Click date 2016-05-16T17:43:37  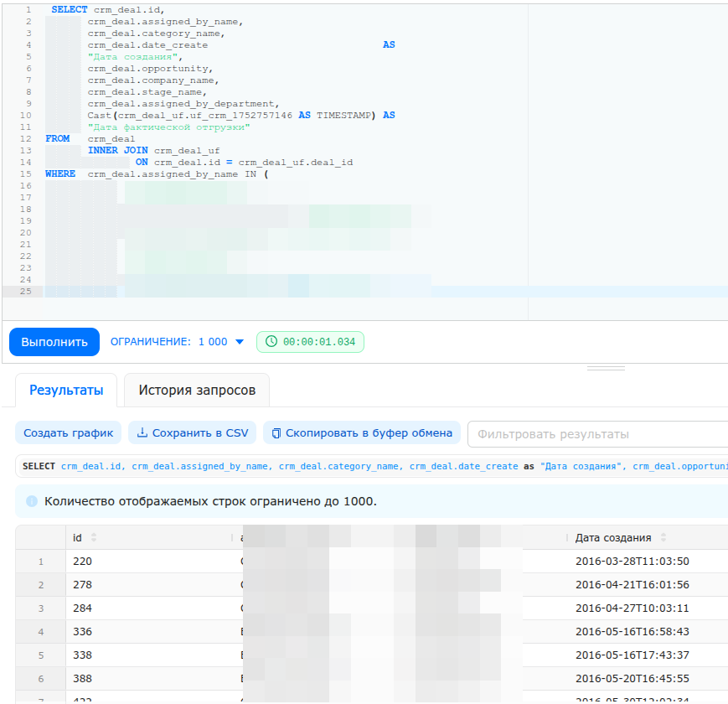632,655
